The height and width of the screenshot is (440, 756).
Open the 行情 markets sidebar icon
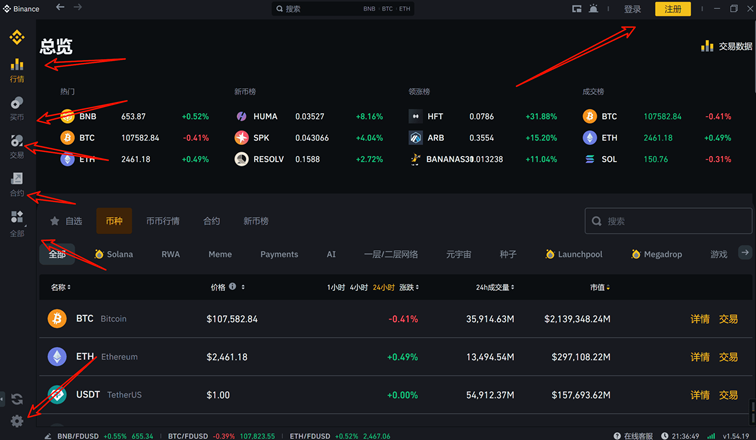tap(17, 65)
